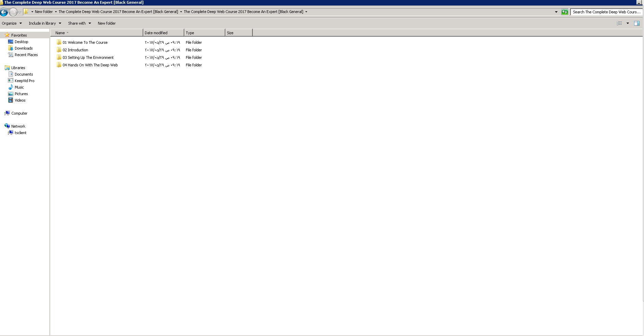Open Include in library dropdown
The height and width of the screenshot is (336, 644).
coord(45,23)
